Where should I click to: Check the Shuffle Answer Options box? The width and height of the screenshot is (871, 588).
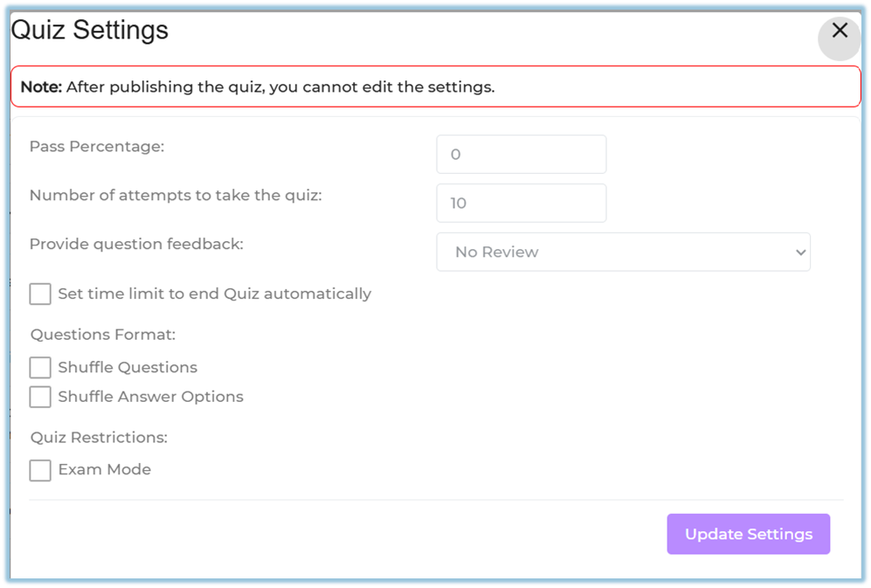[40, 397]
